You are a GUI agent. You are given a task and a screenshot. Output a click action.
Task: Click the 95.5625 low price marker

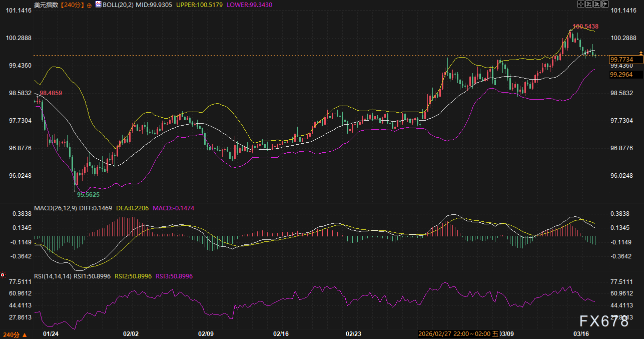coord(88,193)
